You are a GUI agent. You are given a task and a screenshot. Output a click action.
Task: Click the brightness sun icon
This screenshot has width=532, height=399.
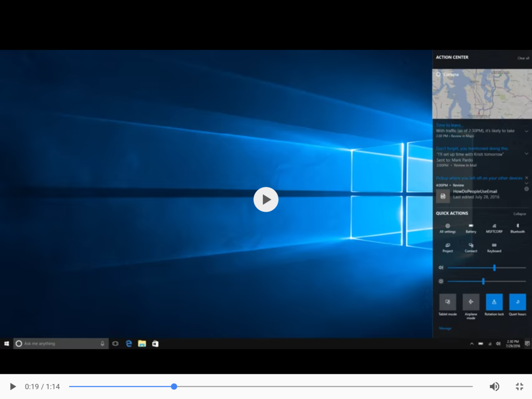[441, 281]
